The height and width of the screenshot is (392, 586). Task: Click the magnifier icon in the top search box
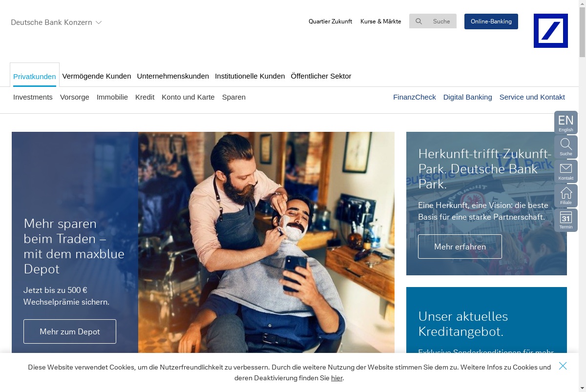pos(419,21)
